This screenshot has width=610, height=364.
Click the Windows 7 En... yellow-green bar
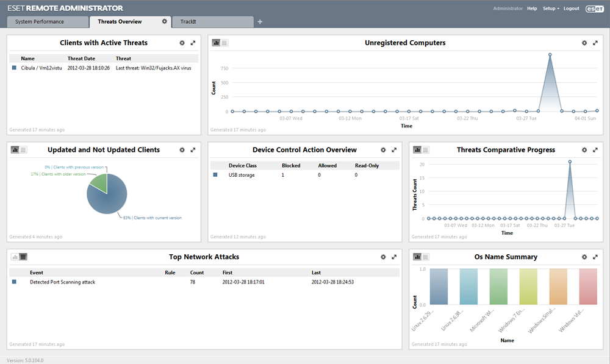point(528,287)
